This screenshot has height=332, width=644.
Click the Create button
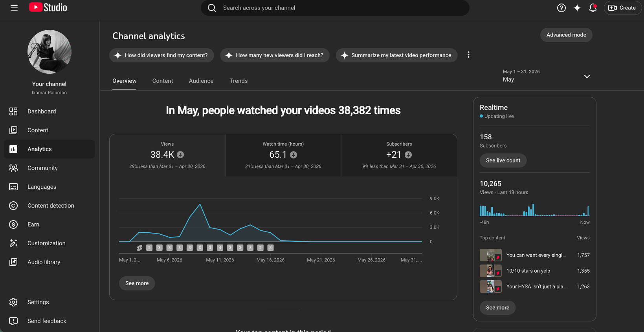click(x=622, y=8)
